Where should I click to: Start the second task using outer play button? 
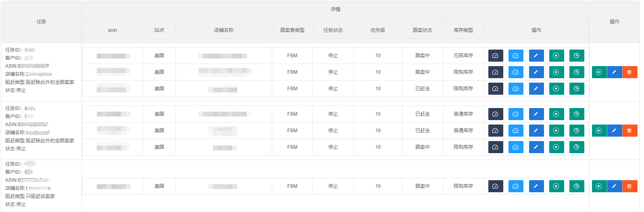(599, 131)
